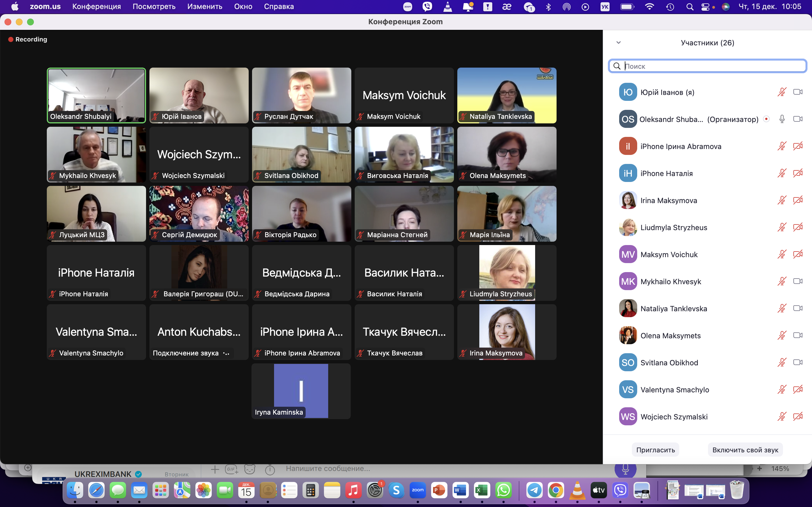
Task: Click camera icon for Svitlana Obikhod
Action: tap(798, 363)
